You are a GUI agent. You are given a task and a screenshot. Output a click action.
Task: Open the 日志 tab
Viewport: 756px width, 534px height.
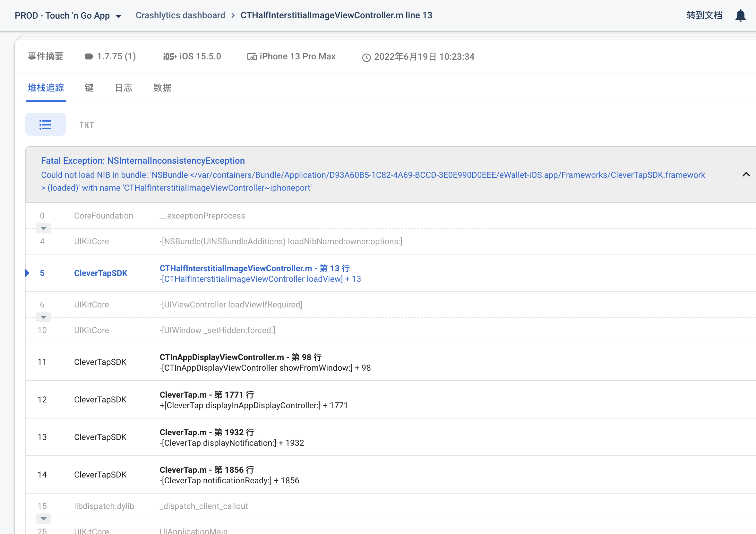[124, 88]
